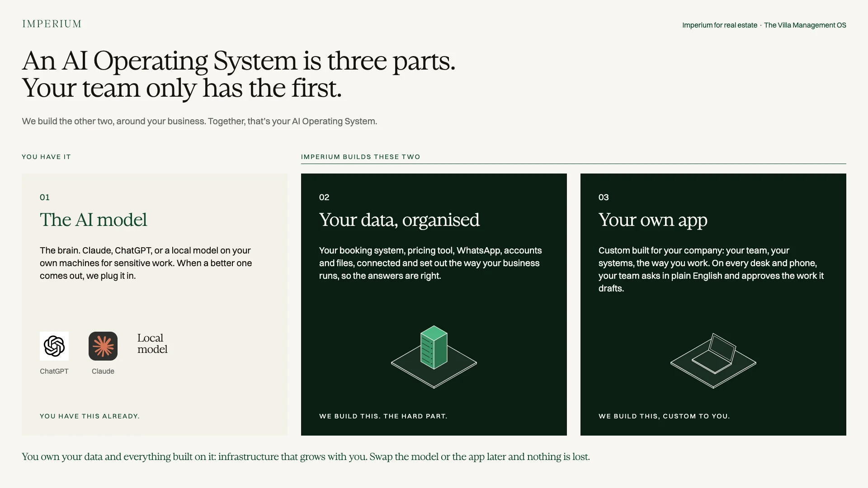Click 'WE BUILD THIS, CUSTOM TO YOU.' text
Viewport: 868px width, 488px height.
[664, 416]
